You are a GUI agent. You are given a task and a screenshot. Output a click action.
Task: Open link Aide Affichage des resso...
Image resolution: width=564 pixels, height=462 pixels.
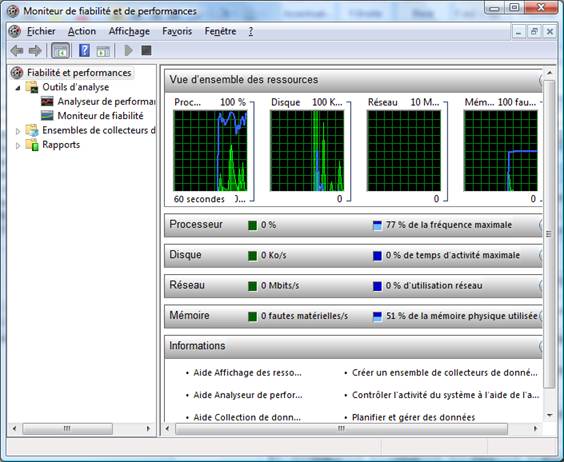click(247, 373)
